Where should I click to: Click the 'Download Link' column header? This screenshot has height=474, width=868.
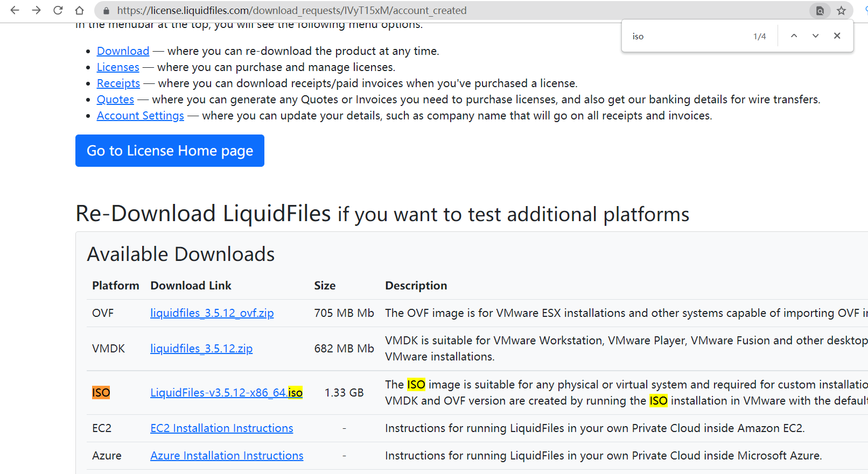[191, 286]
